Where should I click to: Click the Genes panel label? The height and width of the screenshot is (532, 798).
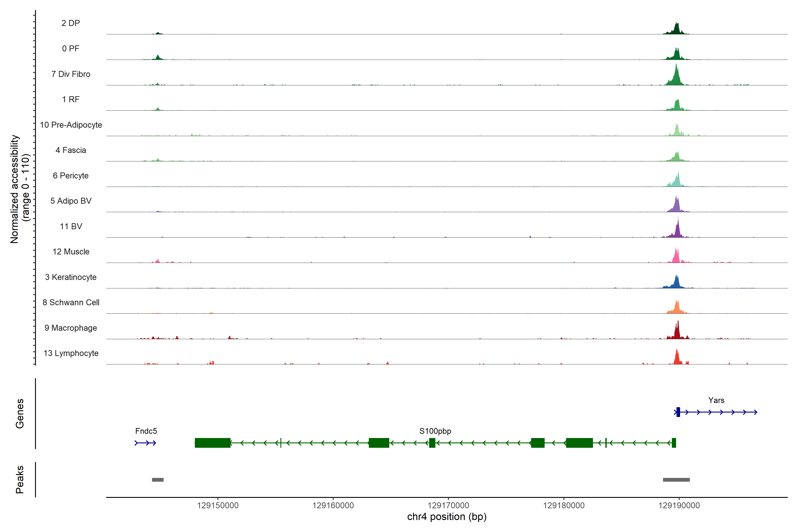tap(20, 413)
